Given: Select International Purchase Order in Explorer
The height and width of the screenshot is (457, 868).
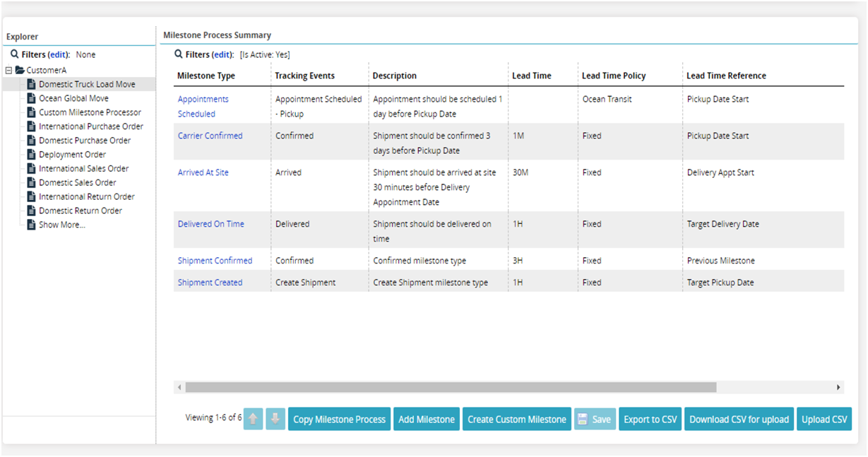Looking at the screenshot, I should click(90, 126).
